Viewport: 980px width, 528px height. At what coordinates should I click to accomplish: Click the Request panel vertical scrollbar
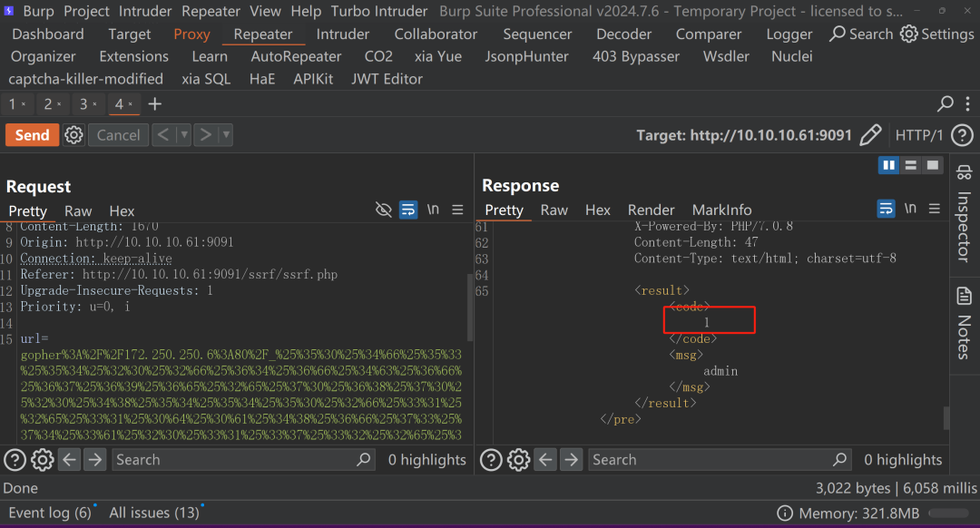click(x=470, y=308)
